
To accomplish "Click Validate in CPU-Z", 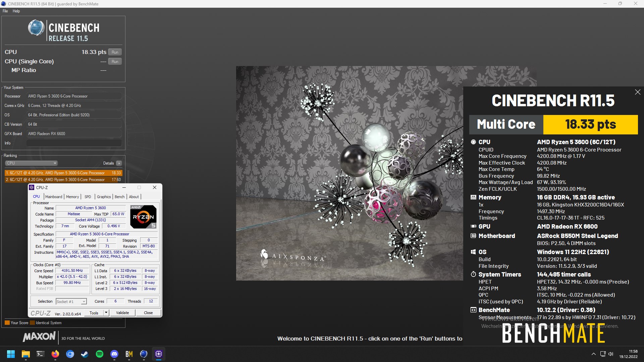I will (122, 313).
